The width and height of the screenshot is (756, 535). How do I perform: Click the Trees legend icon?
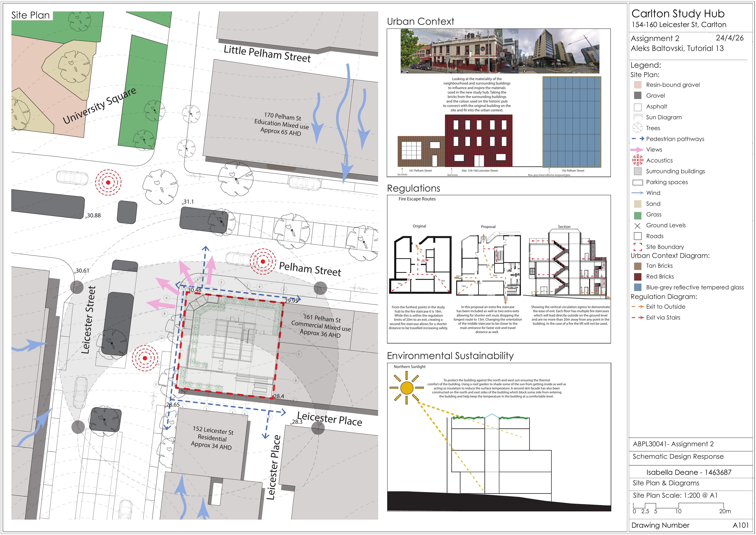point(637,128)
